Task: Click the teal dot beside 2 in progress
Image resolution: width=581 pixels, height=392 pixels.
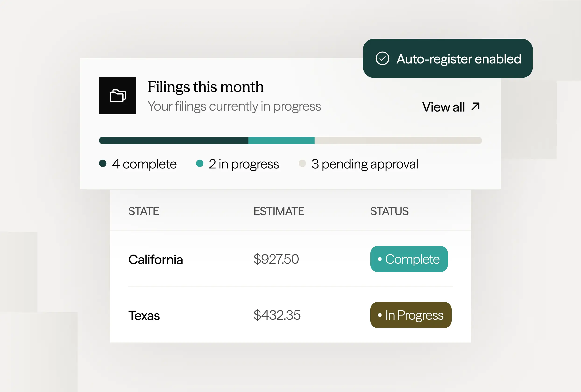Action: [x=199, y=163]
